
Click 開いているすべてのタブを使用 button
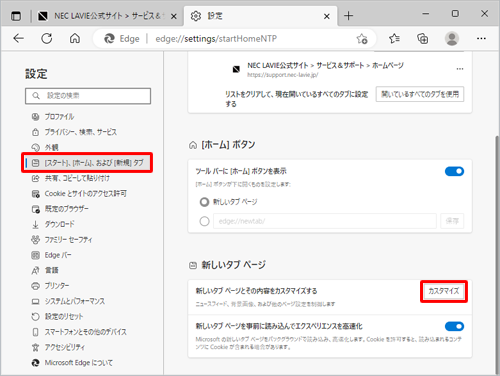click(420, 94)
